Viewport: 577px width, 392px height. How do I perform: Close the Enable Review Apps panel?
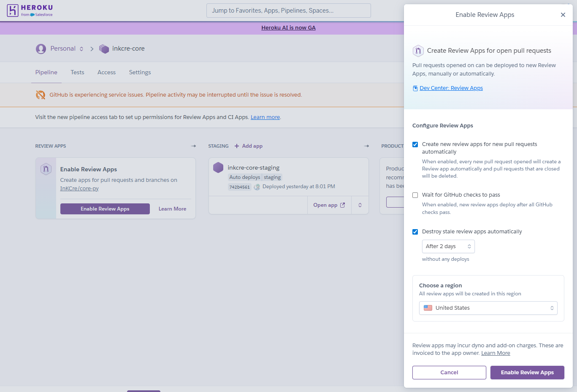click(563, 15)
